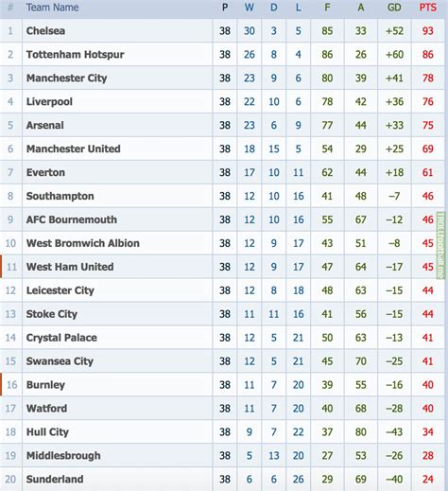Click the P played column header
This screenshot has width=448, height=491.
click(x=225, y=8)
